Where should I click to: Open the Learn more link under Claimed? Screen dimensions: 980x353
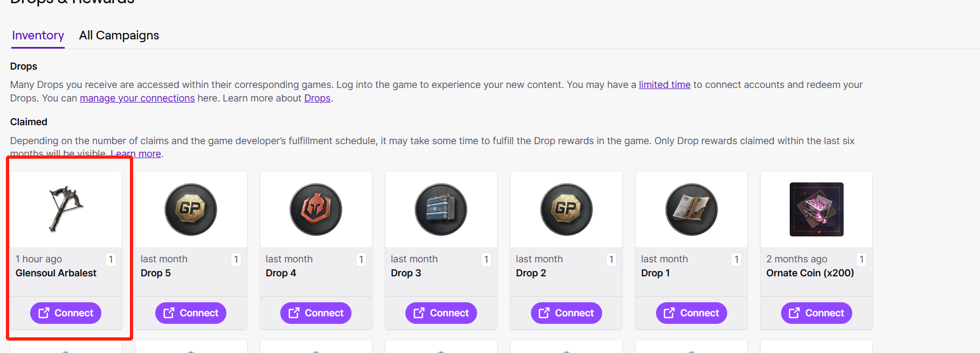pyautogui.click(x=136, y=154)
